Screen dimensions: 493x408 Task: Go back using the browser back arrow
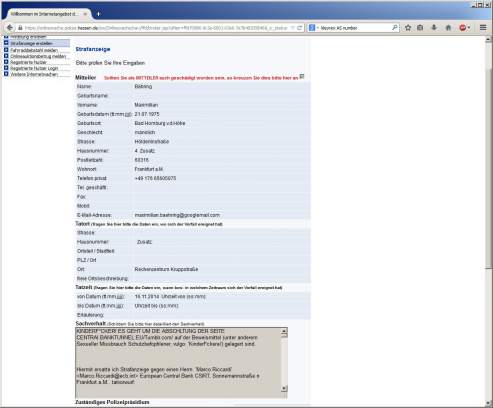(10, 28)
